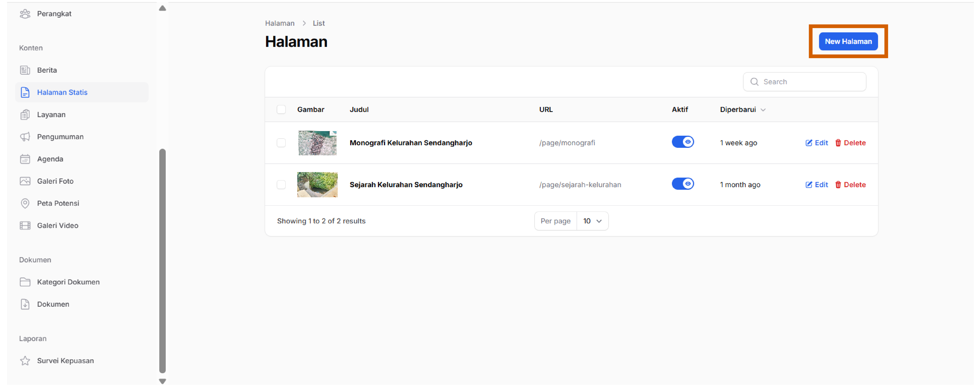
Task: Select the Monografi Kelurahan Sendangharjo row checkbox
Action: [281, 143]
